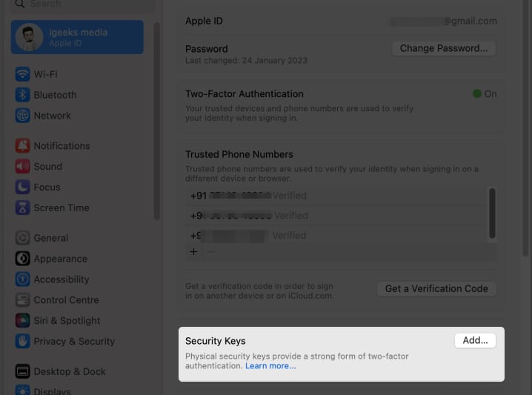Select the Network globe icon
Image resolution: width=532 pixels, height=395 pixels.
(22, 116)
